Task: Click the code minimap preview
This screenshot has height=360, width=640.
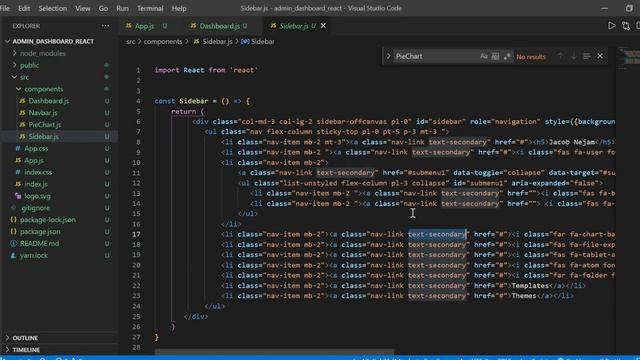Action: [x=628, y=59]
